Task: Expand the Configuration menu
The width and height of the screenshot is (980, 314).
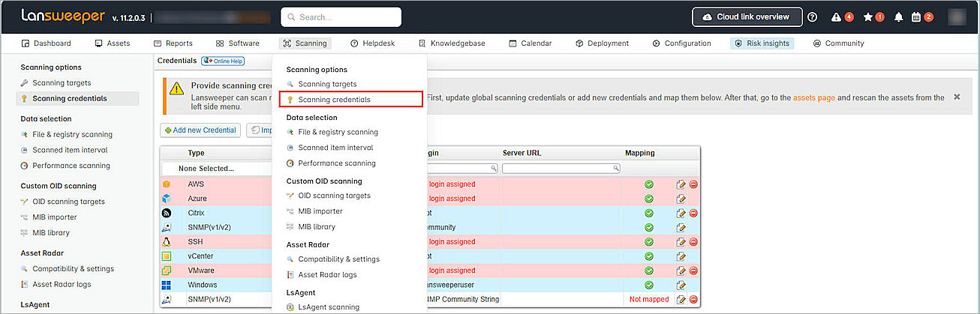Action: [x=681, y=43]
